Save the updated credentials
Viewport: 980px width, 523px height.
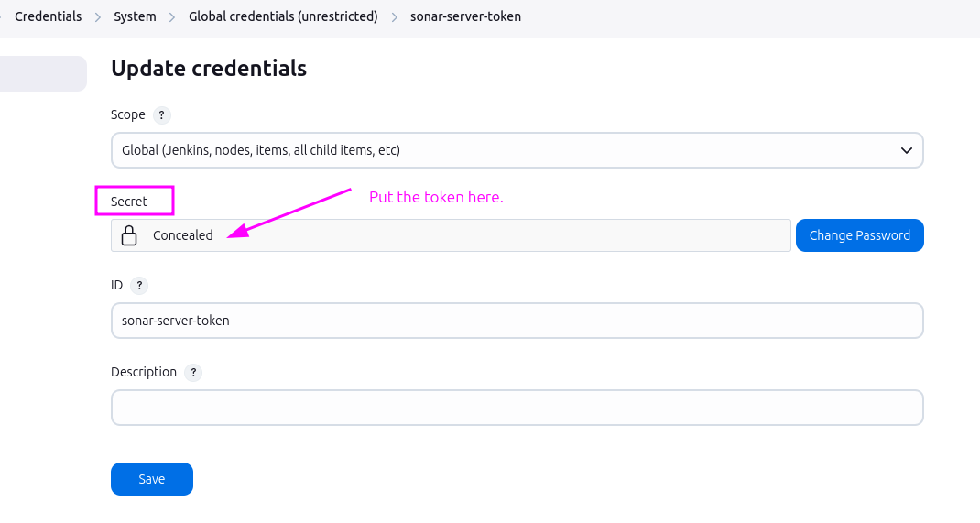click(152, 479)
